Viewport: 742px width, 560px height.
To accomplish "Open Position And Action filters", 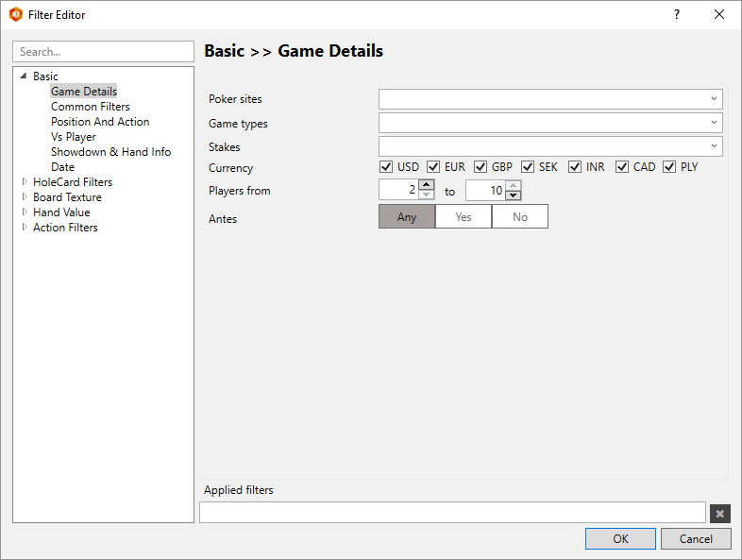I will [x=100, y=122].
